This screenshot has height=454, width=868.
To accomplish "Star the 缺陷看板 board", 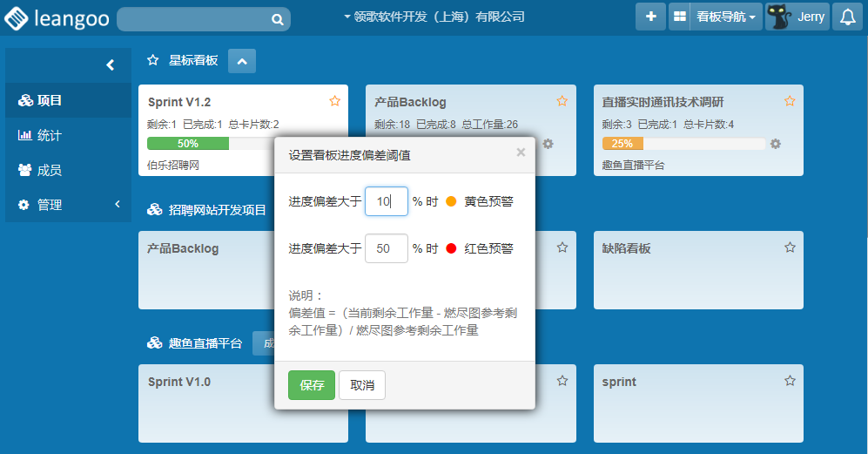I will [x=790, y=247].
